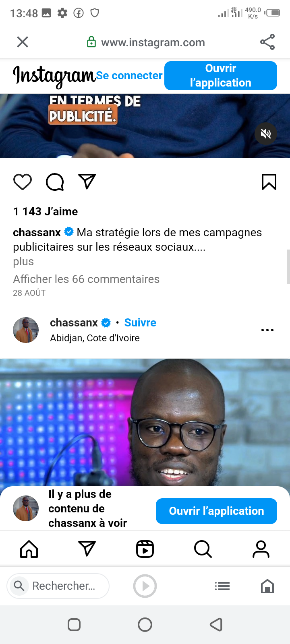This screenshot has height=644, width=290.
Task: Share post using paper plane icon beside comment
Action: tap(87, 182)
